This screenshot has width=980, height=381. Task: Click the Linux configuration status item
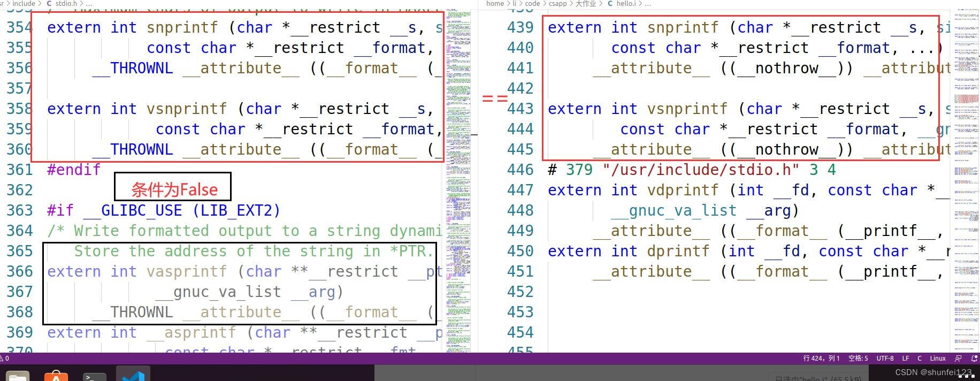938,359
